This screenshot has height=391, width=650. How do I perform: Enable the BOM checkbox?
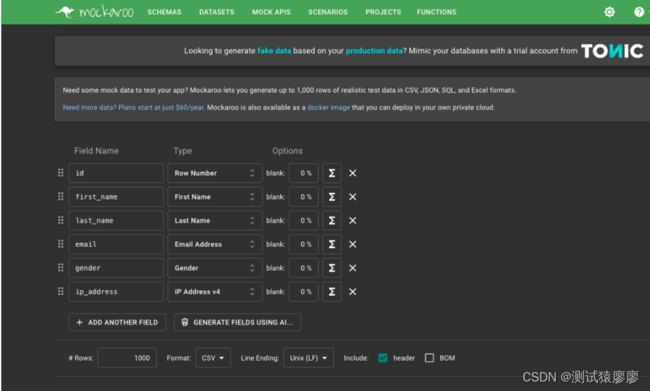(x=429, y=358)
